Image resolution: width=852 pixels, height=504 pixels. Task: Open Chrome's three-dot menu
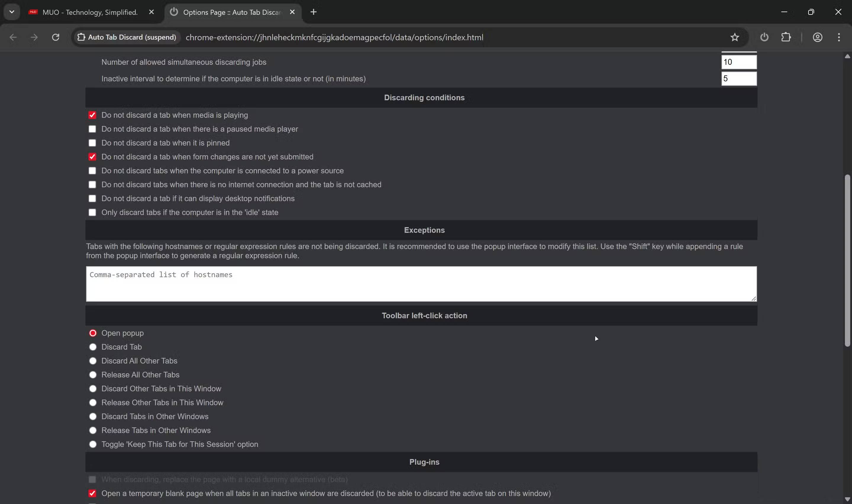[839, 37]
